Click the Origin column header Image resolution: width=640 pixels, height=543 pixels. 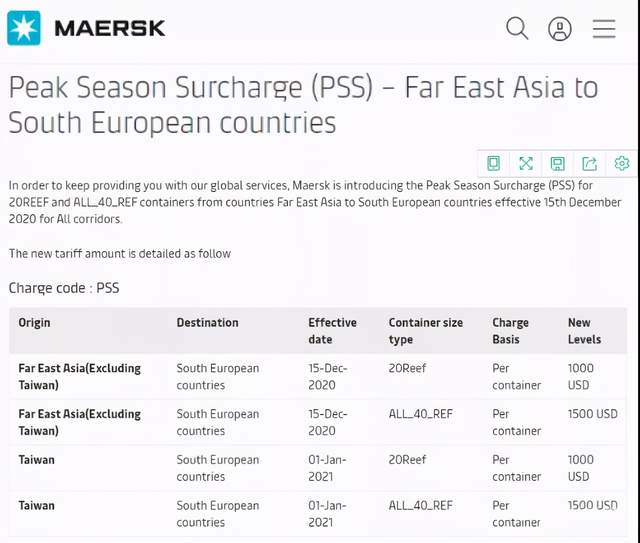click(34, 323)
